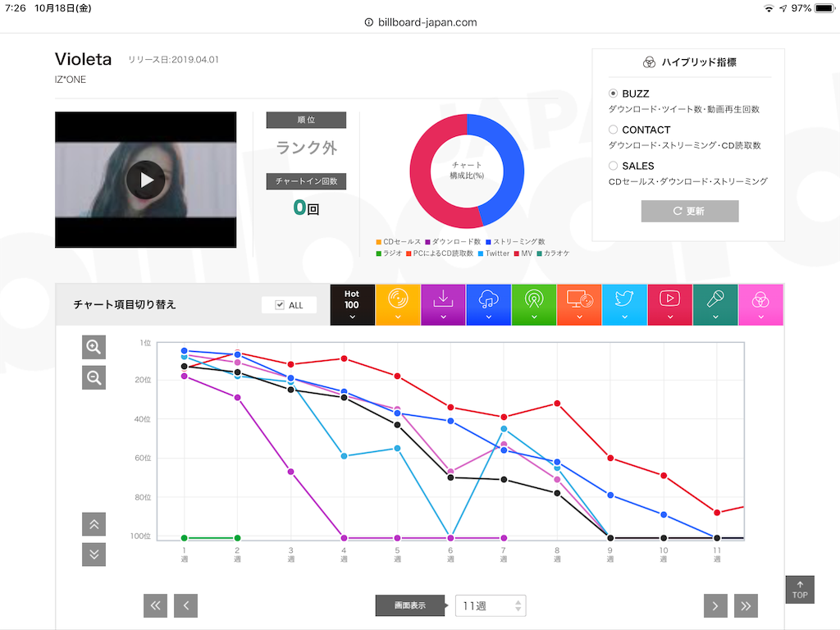
Task: Click the Twitter legend entry
Action: (493, 253)
